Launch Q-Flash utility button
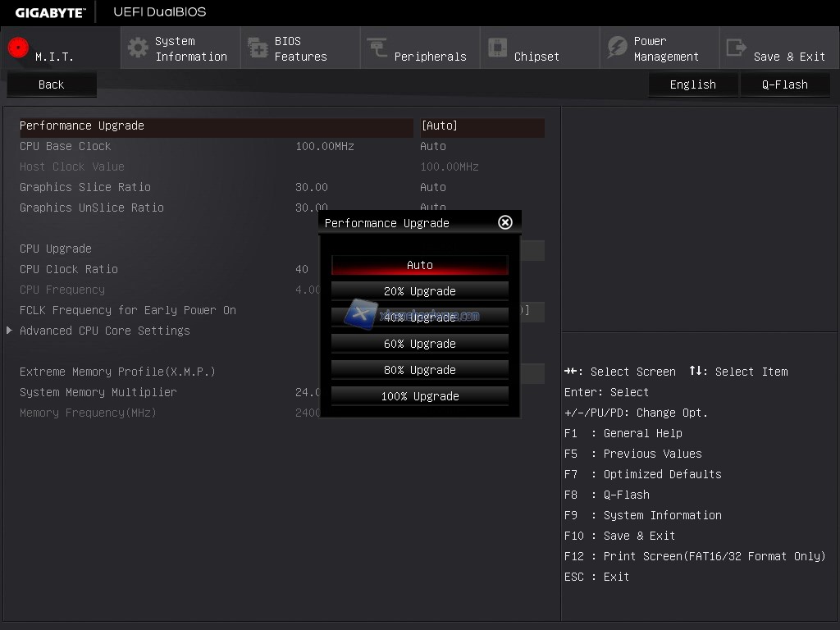 coord(784,84)
